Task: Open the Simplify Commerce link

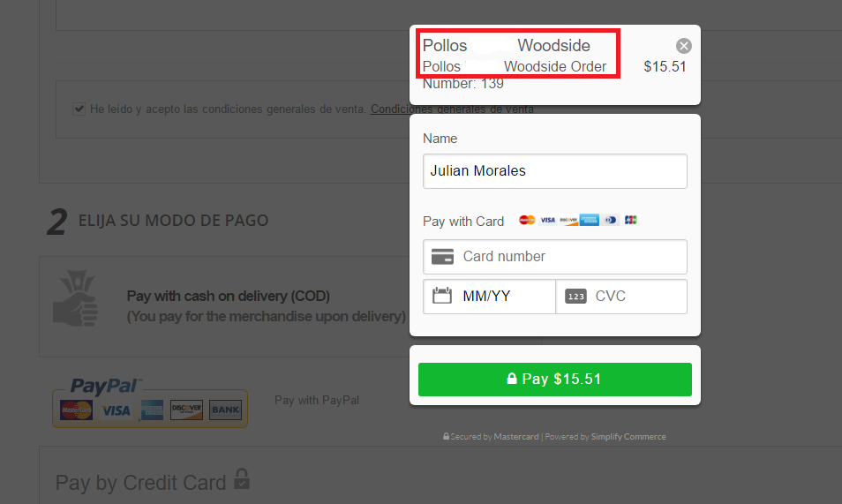Action: (x=628, y=437)
